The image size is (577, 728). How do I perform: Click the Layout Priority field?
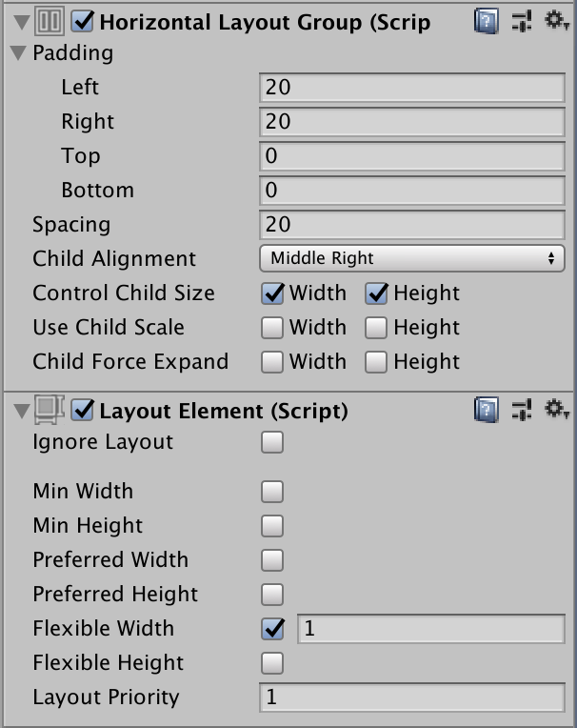(411, 697)
